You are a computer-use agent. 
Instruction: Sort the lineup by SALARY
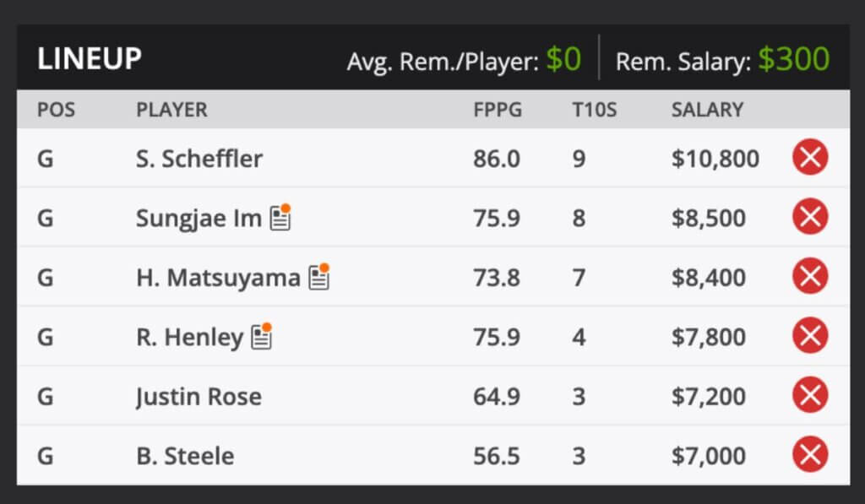click(706, 109)
